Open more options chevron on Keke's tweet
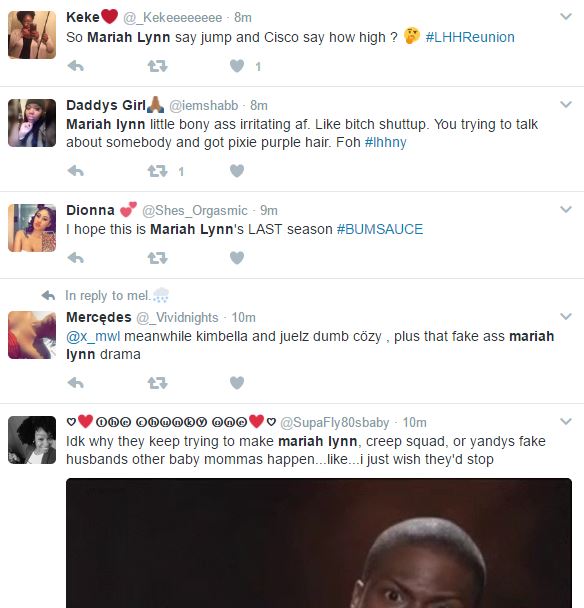The image size is (584, 608). click(566, 17)
